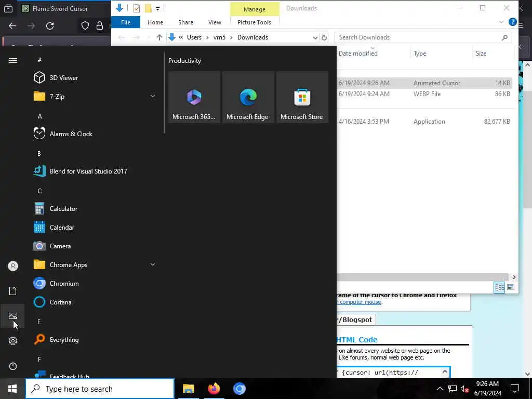
Task: Open the Action Center notifications
Action: [515, 389]
